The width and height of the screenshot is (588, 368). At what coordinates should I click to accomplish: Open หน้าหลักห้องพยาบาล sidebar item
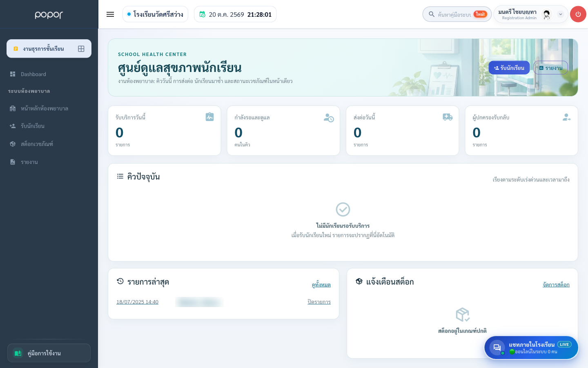coord(49,108)
